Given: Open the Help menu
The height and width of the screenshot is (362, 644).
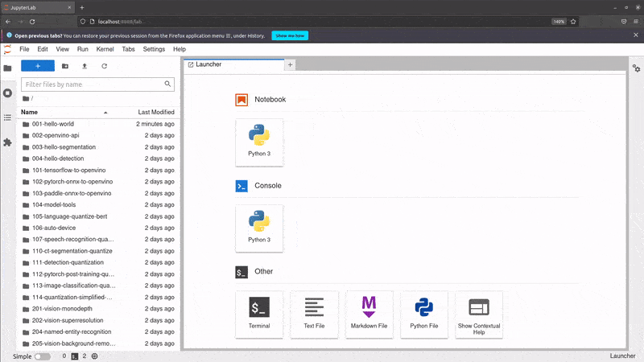Looking at the screenshot, I should pos(179,49).
